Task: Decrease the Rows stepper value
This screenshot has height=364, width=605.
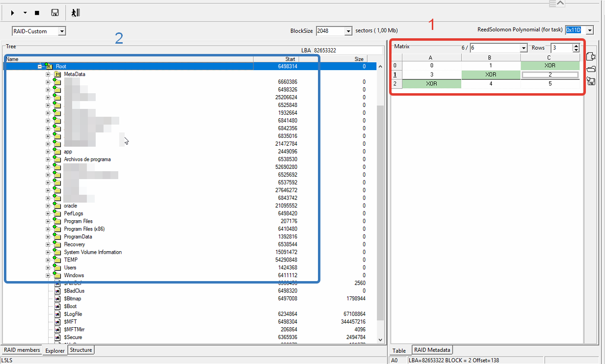Action: (x=576, y=50)
